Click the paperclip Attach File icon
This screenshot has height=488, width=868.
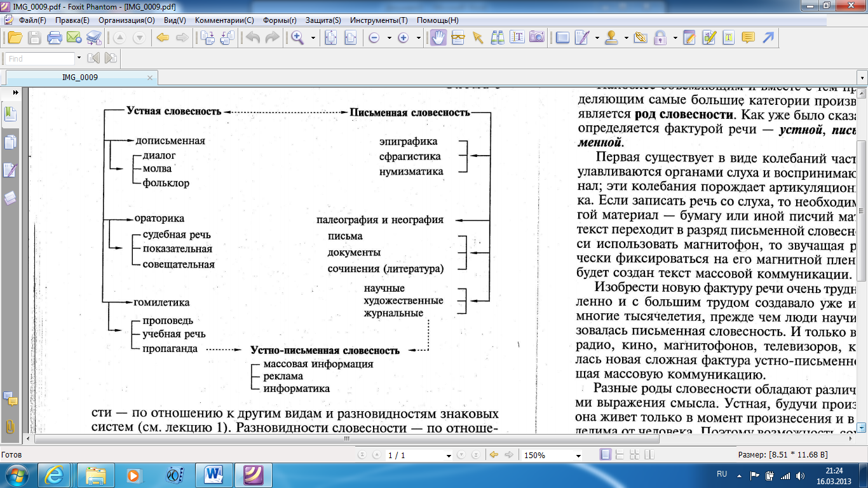640,37
